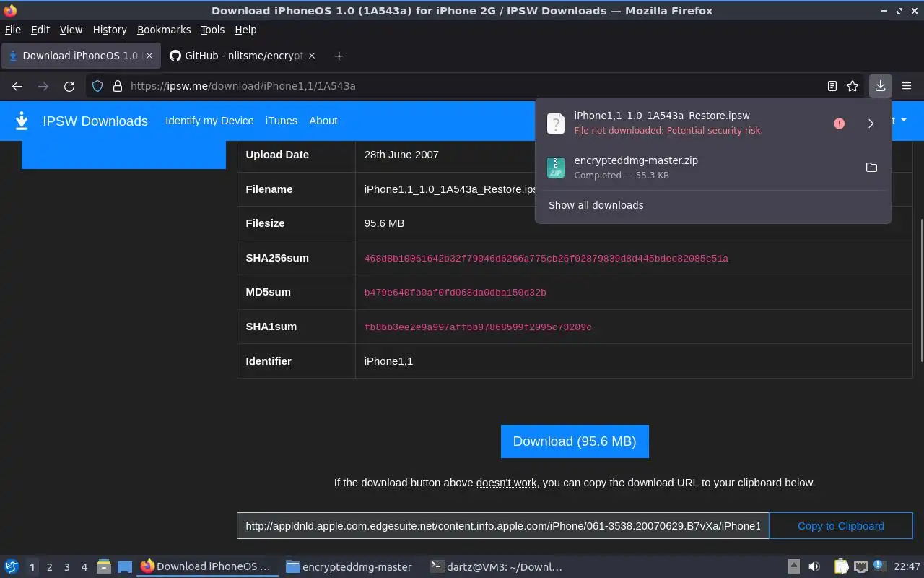Open the clipboard manager tray icon
The height and width of the screenshot is (578, 924).
[842, 567]
